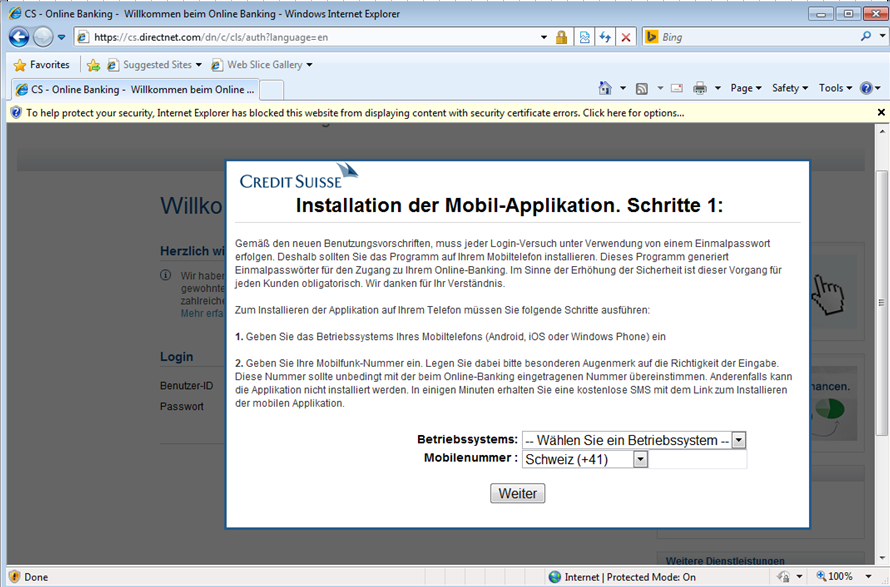Click the RSS feeds icon
This screenshot has height=587, width=890.
pos(642,88)
